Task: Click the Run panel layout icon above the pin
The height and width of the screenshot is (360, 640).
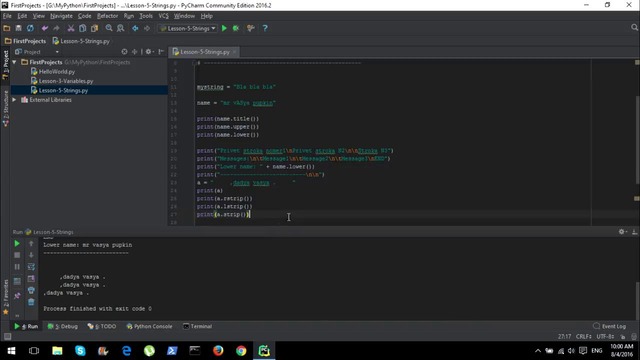Action: point(17,281)
